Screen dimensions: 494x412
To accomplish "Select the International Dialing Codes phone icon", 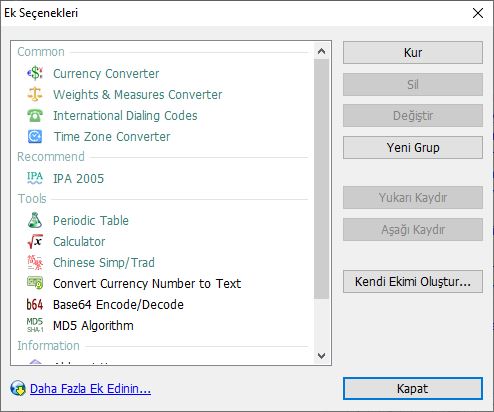I will (35, 115).
